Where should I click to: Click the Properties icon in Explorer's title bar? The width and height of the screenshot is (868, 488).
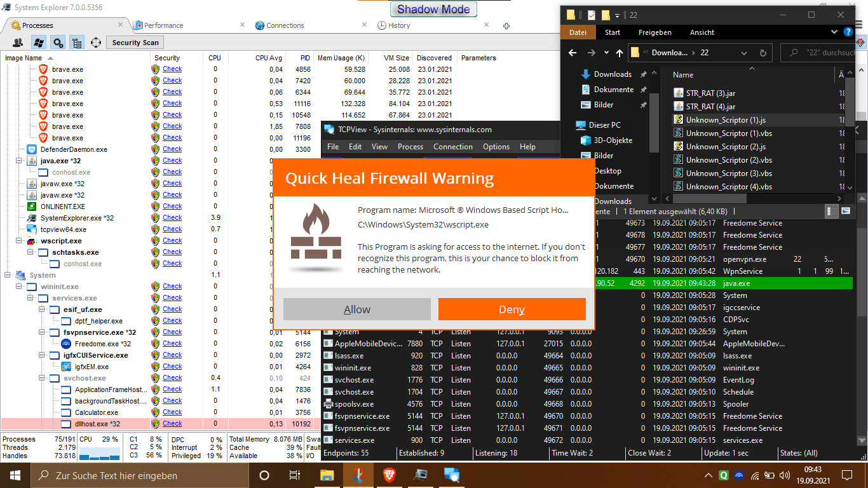point(591,15)
